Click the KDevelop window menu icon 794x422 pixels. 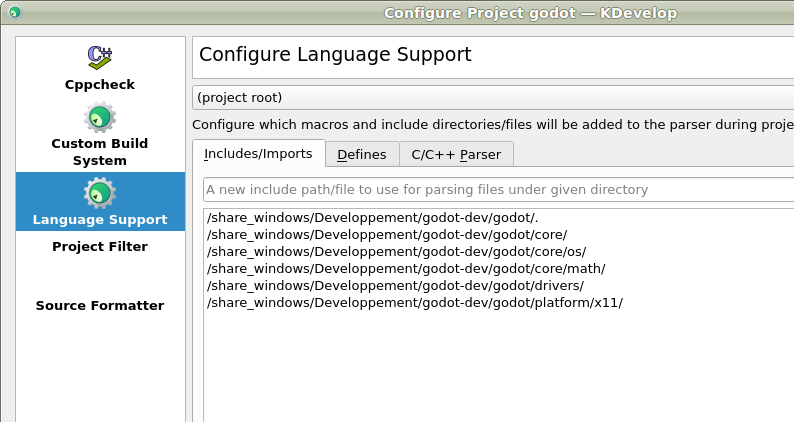(14, 13)
